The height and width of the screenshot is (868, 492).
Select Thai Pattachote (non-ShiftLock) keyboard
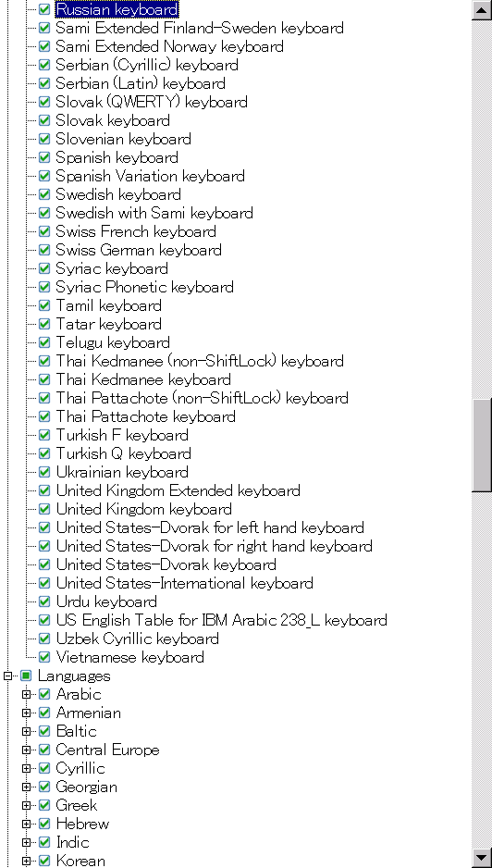click(202, 399)
